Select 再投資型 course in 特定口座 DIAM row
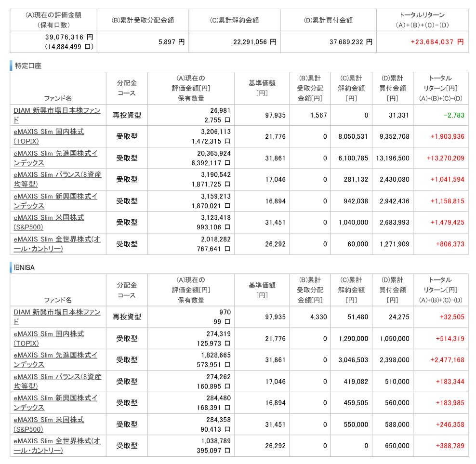Image resolution: width=476 pixels, height=464 pixels. (x=127, y=115)
